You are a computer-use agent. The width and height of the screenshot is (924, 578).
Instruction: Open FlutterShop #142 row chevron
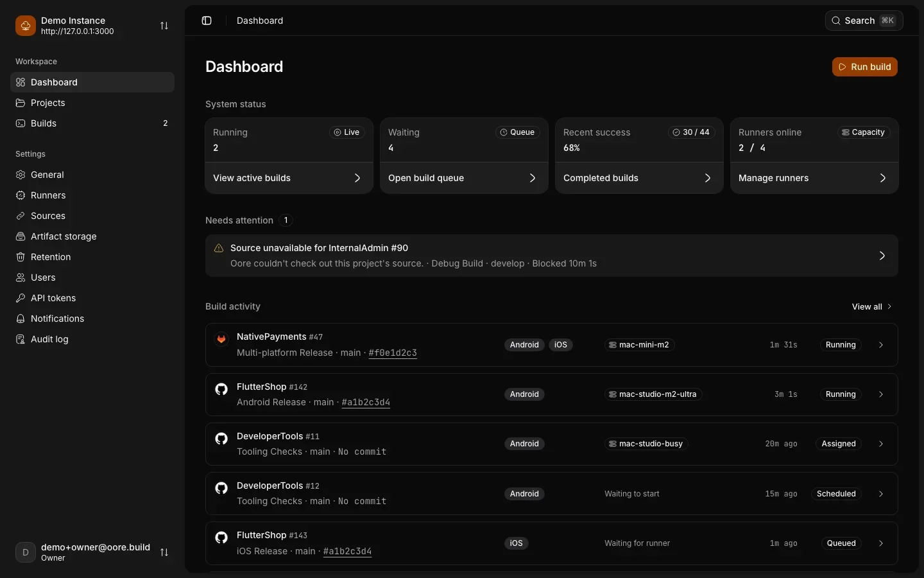click(x=881, y=394)
